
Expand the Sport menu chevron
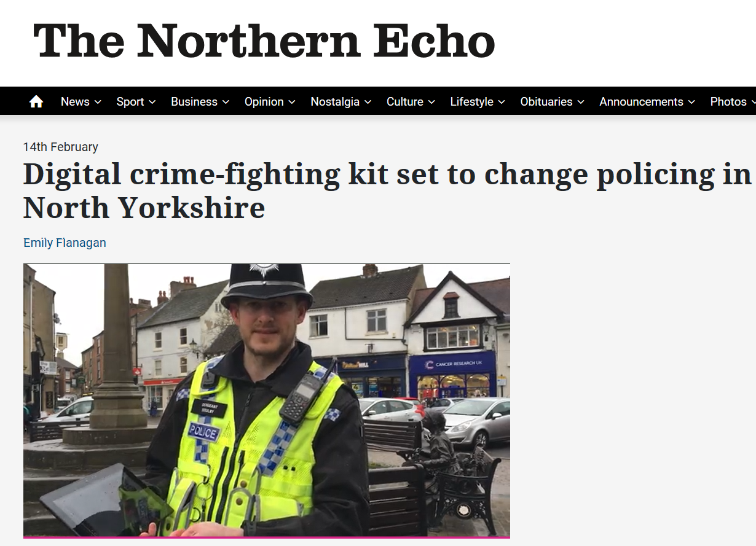tap(152, 103)
